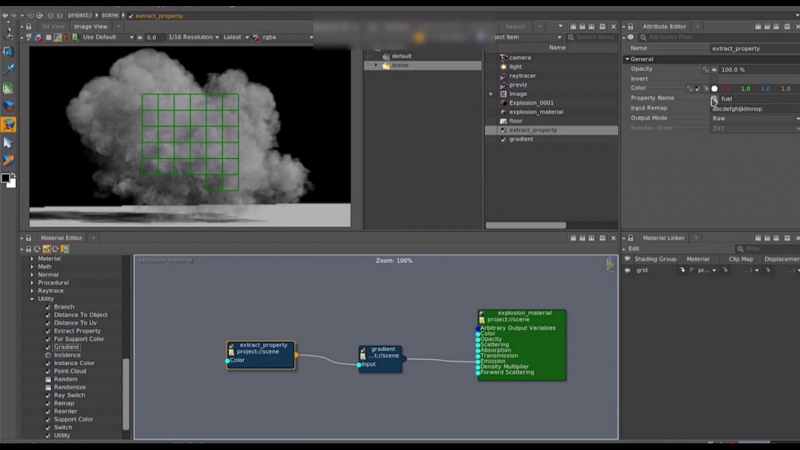Select the extract_property node in graph
Screen dimensions: 800x450
click(x=261, y=355)
